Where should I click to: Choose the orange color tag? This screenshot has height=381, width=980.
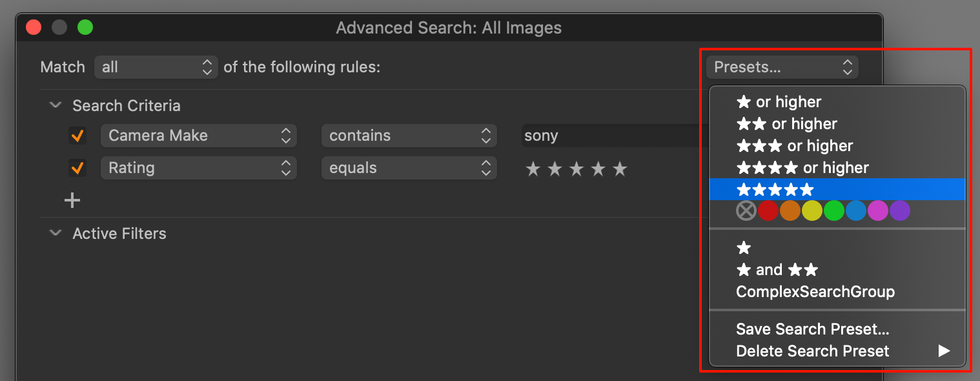(790, 211)
